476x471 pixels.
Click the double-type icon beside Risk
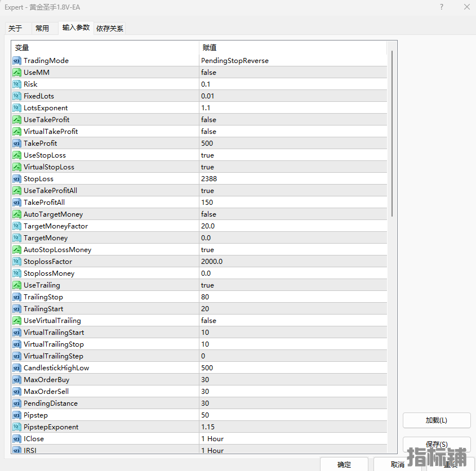click(17, 84)
